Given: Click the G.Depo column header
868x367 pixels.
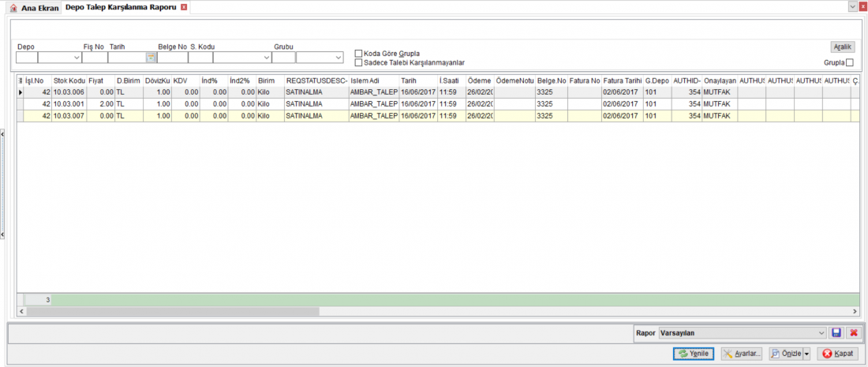Looking at the screenshot, I should pos(657,81).
